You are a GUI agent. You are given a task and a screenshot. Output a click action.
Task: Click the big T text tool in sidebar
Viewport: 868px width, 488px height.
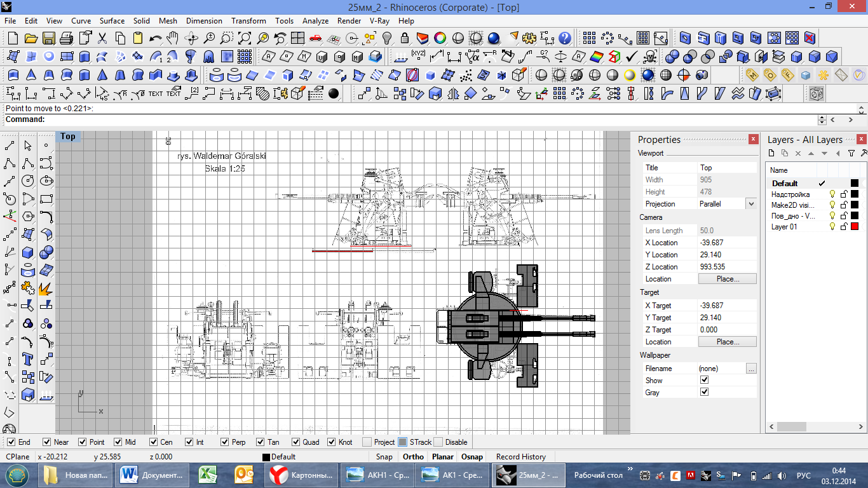[28, 359]
